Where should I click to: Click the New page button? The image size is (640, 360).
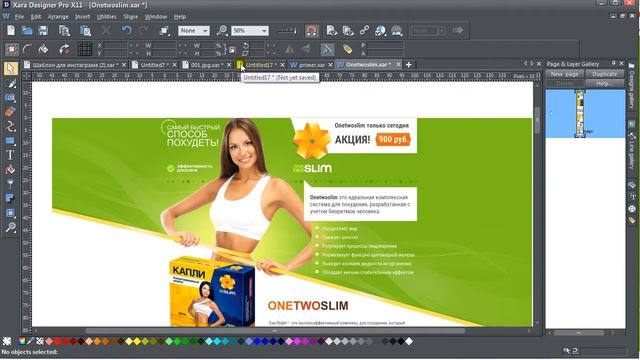(x=564, y=74)
